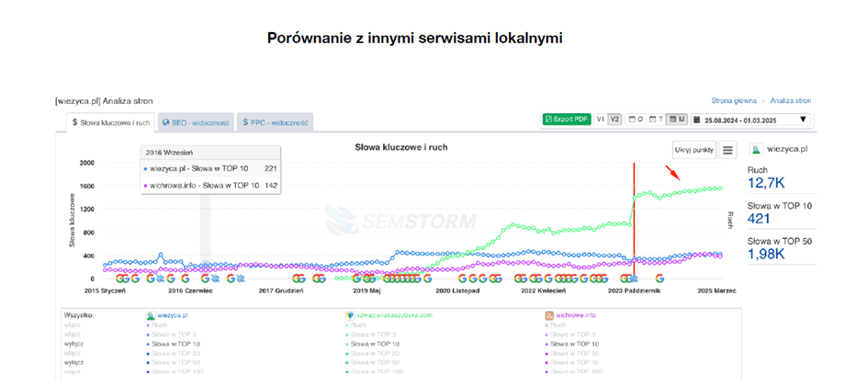The image size is (868, 387).
Task: Toggle szwajcariakaszubska.com 'Ruch' series
Action: coord(355,325)
